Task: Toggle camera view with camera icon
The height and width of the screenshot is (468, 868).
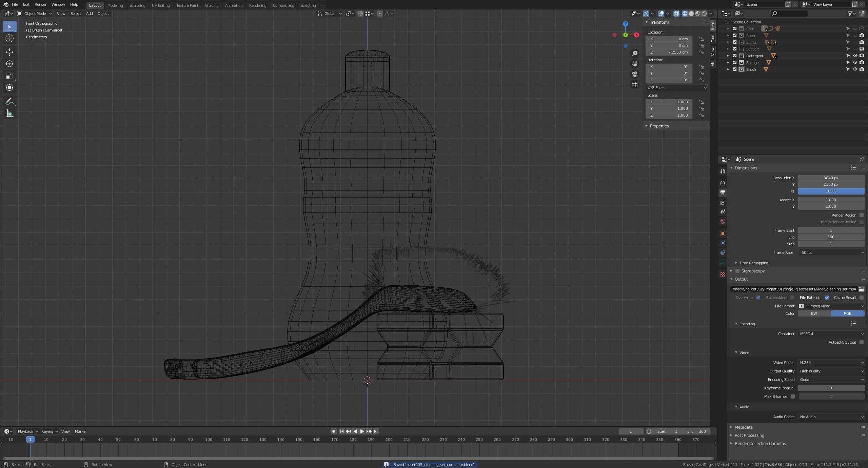Action: pos(635,74)
